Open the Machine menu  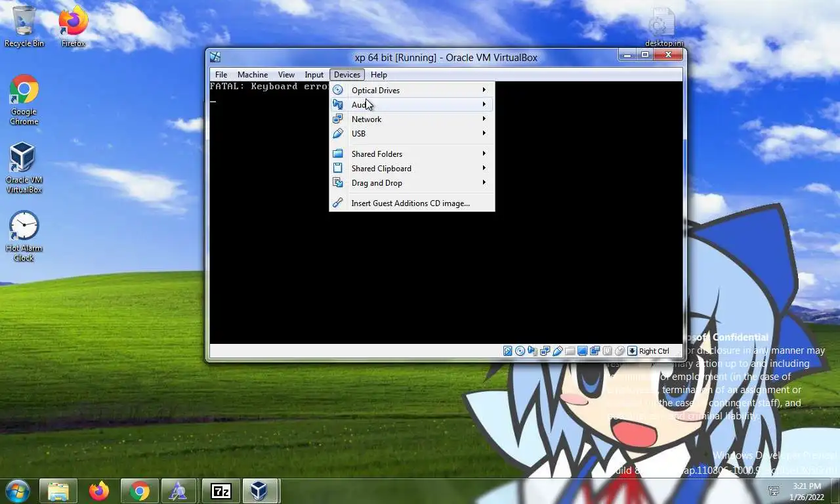click(253, 75)
